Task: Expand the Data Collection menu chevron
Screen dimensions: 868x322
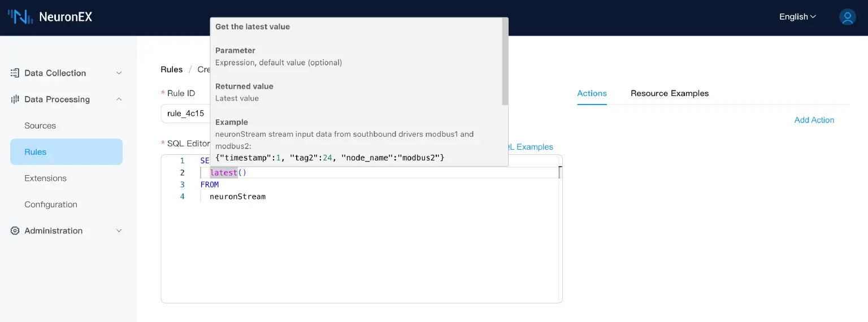Action: click(x=119, y=73)
